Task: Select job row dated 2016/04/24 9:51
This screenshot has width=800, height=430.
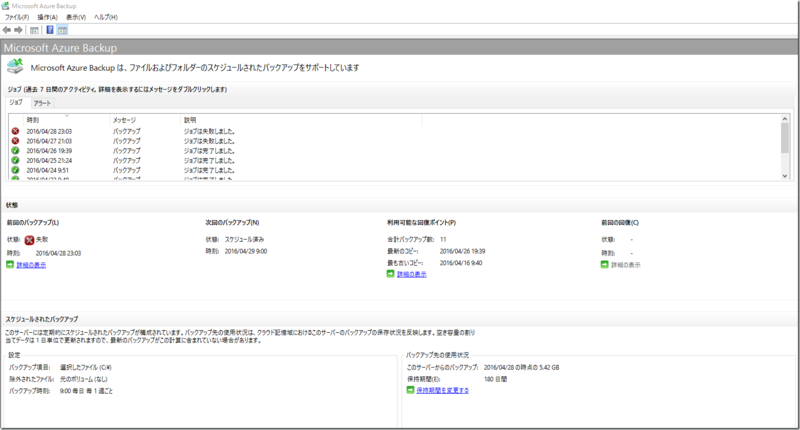Action: click(x=394, y=170)
